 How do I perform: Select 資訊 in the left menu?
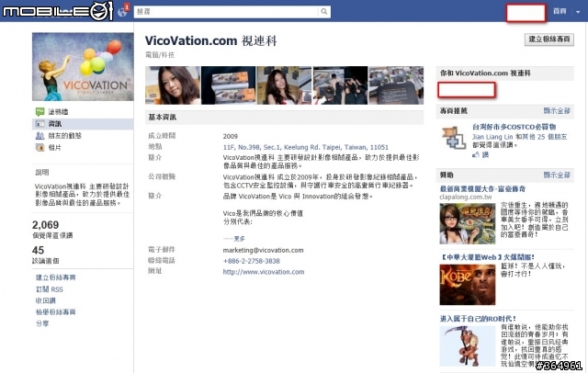(55, 124)
